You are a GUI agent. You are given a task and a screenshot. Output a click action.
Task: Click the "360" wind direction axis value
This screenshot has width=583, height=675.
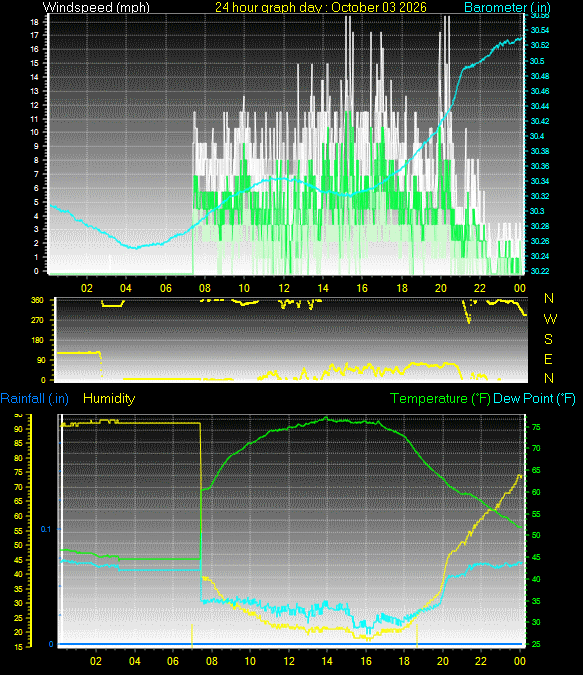click(x=37, y=300)
